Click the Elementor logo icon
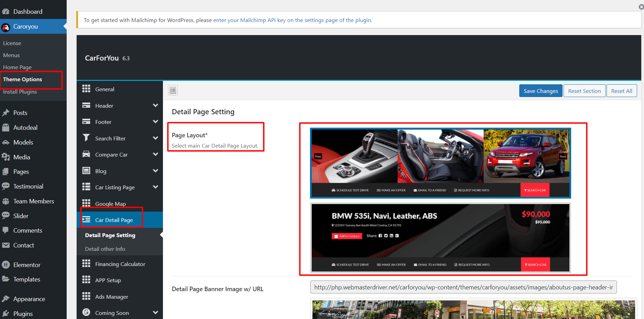This screenshot has width=644, height=319. pyautogui.click(x=5, y=265)
